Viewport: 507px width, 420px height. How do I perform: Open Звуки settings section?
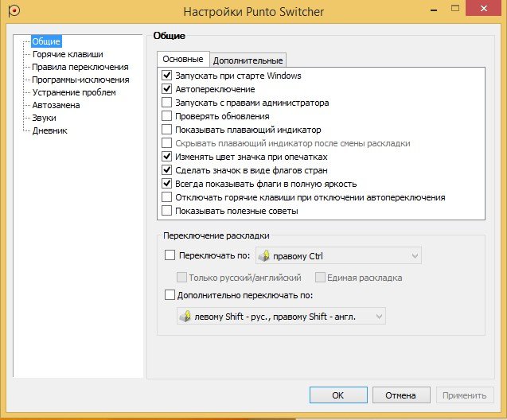(44, 118)
